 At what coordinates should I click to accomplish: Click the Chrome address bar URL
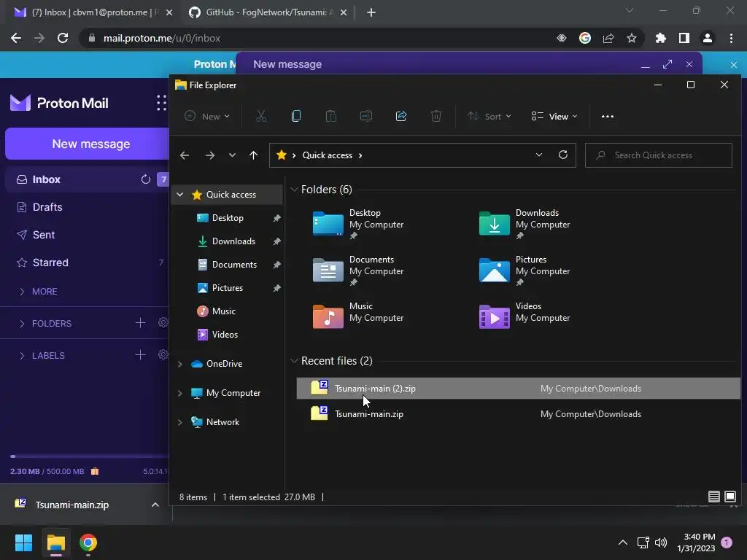tap(162, 38)
